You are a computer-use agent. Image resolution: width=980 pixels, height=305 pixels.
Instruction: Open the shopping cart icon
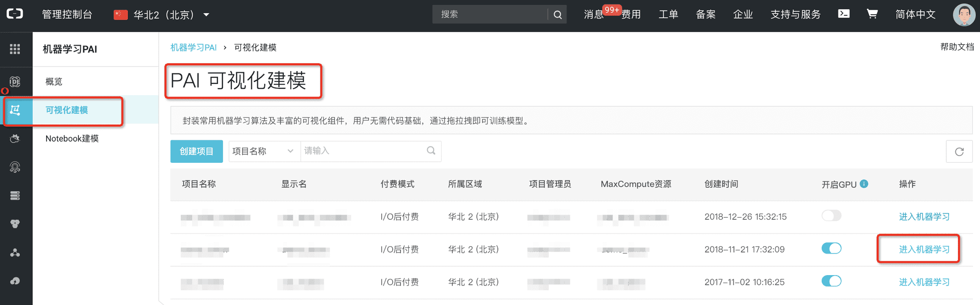(872, 14)
